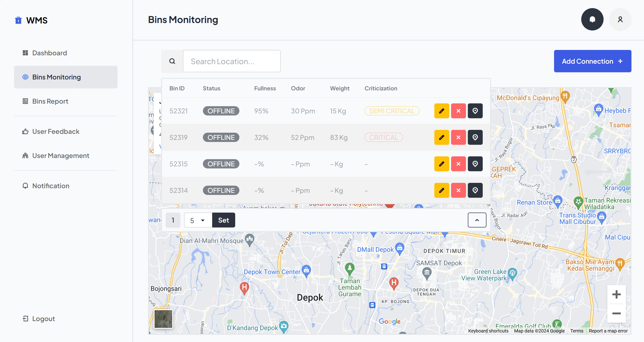Open Keyboard shortcuts map link

pos(488,331)
